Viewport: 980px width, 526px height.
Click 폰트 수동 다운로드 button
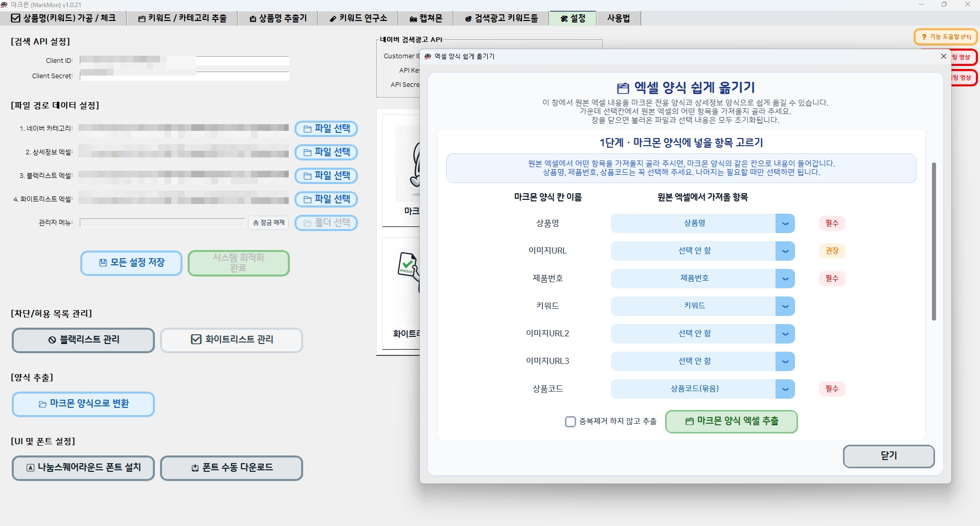[232, 468]
